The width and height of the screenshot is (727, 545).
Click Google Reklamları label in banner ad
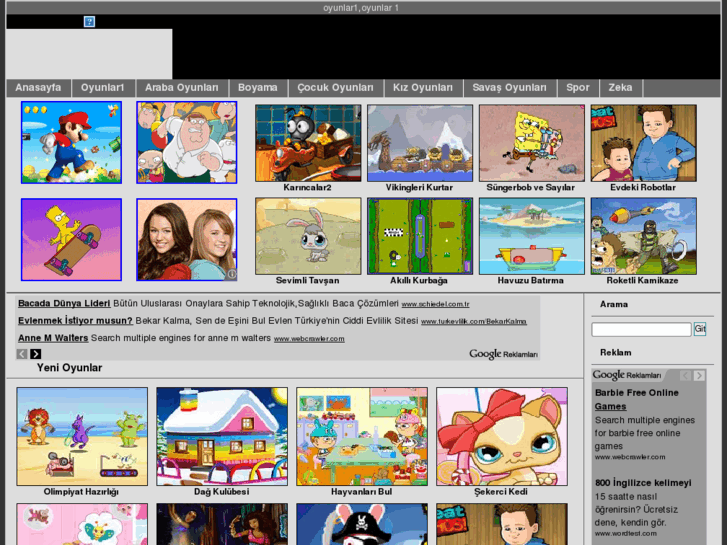coord(504,354)
